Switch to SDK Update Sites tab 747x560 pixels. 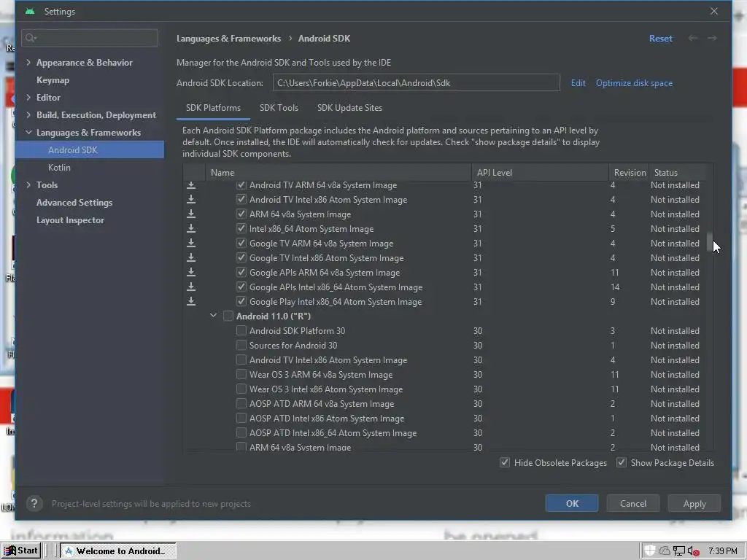[x=349, y=108]
